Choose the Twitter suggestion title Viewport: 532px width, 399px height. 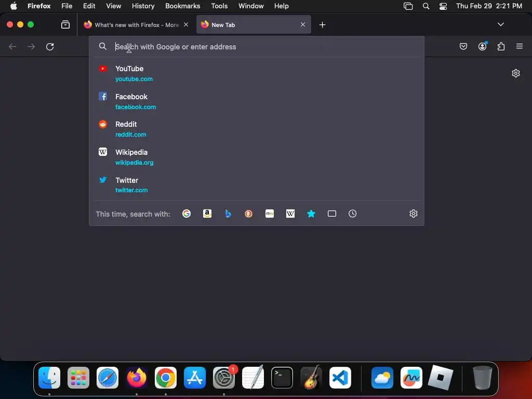click(x=127, y=180)
